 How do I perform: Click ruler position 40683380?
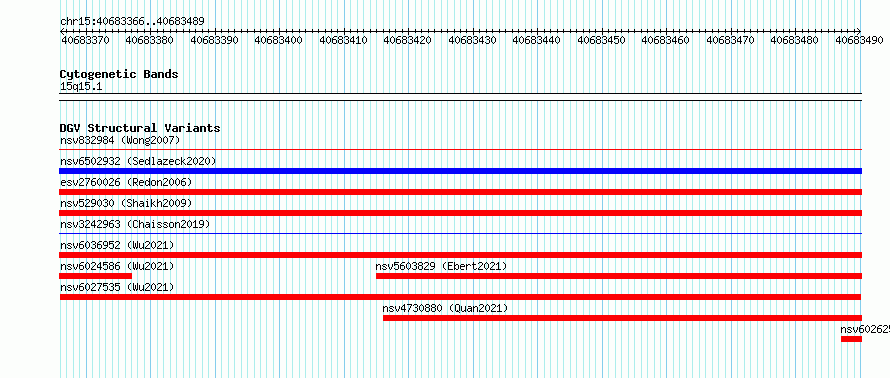click(149, 40)
